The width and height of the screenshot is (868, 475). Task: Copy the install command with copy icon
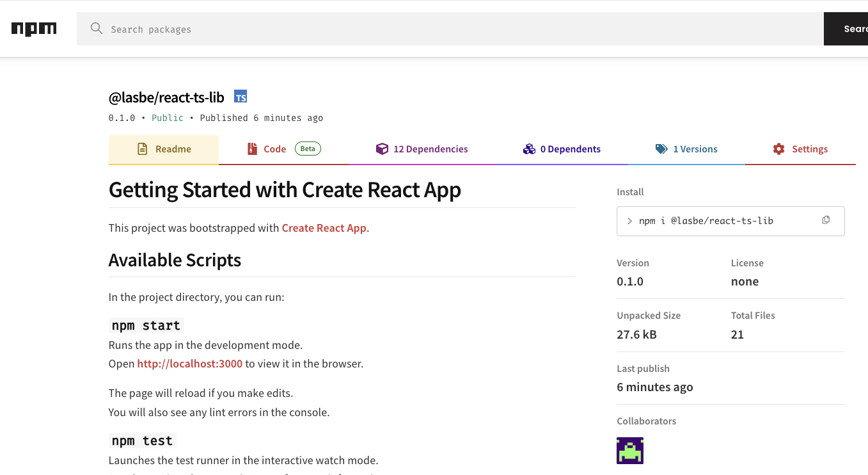826,220
